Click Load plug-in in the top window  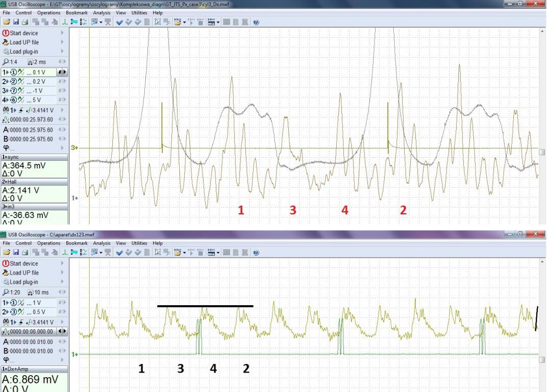pos(23,52)
